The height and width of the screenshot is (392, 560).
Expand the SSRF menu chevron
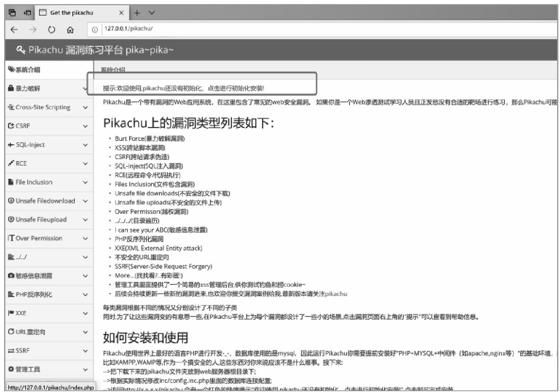85,351
